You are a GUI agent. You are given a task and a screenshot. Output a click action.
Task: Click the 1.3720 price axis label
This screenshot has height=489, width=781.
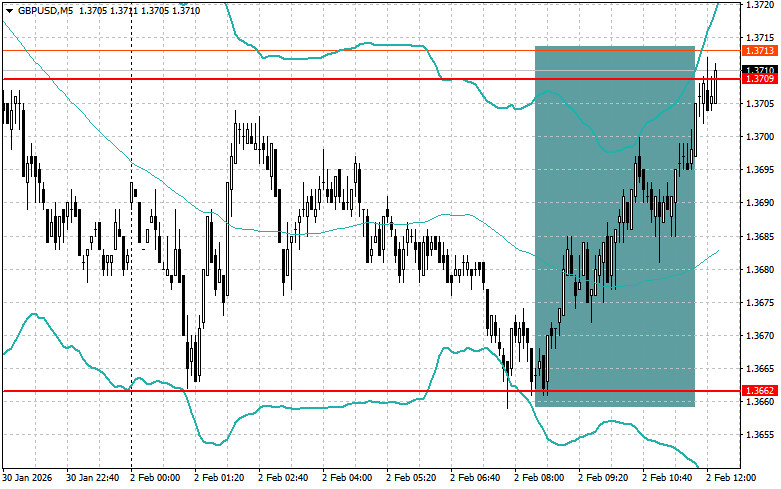[759, 5]
